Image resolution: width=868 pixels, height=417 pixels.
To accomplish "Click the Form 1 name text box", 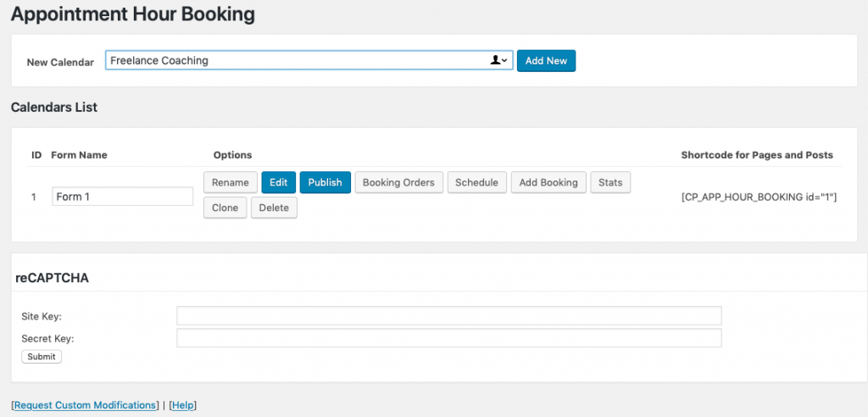I will pyautogui.click(x=122, y=197).
